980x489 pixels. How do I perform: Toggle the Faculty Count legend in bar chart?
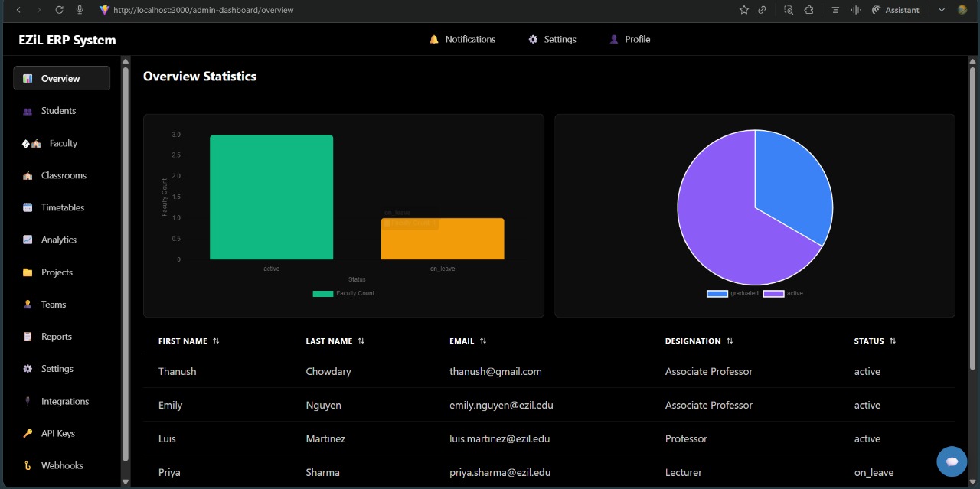pyautogui.click(x=344, y=293)
